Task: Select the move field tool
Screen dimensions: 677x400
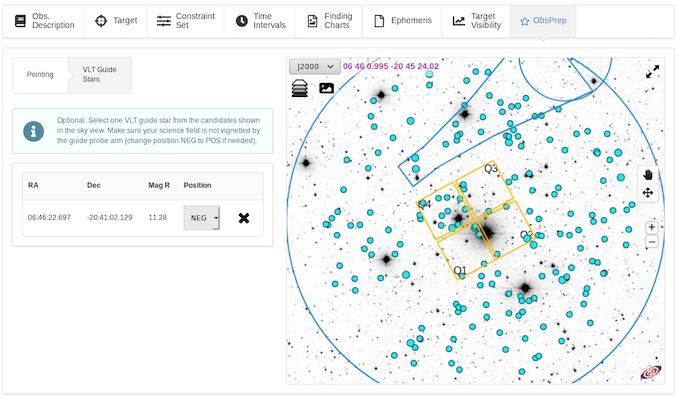Action: [x=648, y=193]
